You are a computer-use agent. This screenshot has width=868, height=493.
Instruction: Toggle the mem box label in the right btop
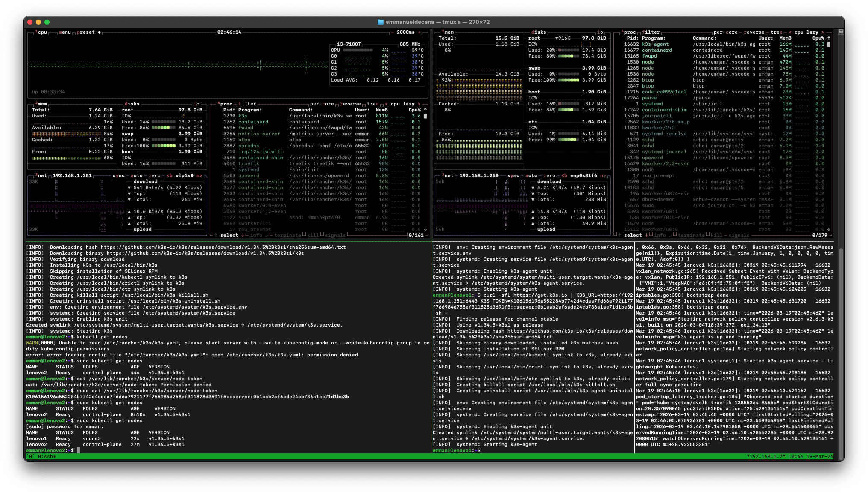click(448, 32)
